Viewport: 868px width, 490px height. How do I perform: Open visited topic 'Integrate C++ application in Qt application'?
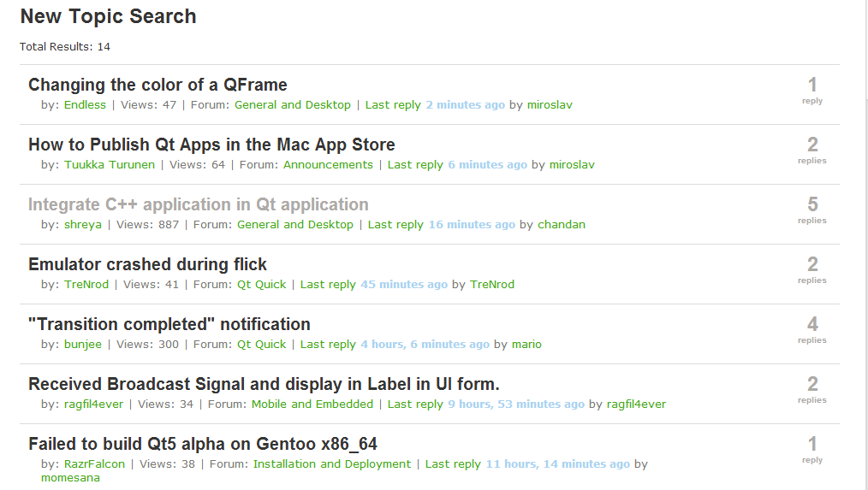199,204
